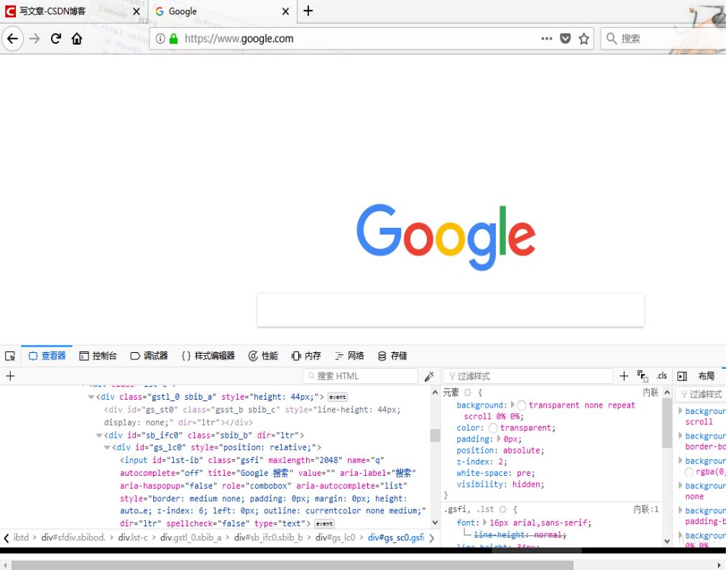Focus the 搜索 HTML search field

[x=360, y=376]
